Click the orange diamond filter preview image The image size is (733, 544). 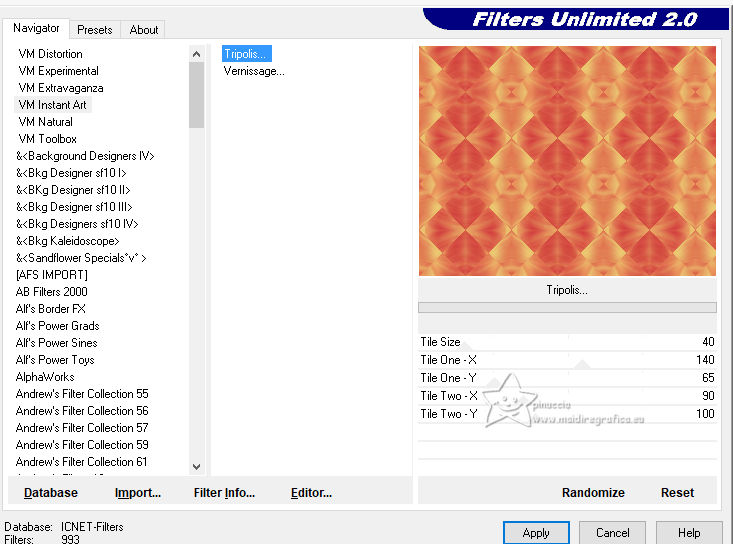coord(567,161)
